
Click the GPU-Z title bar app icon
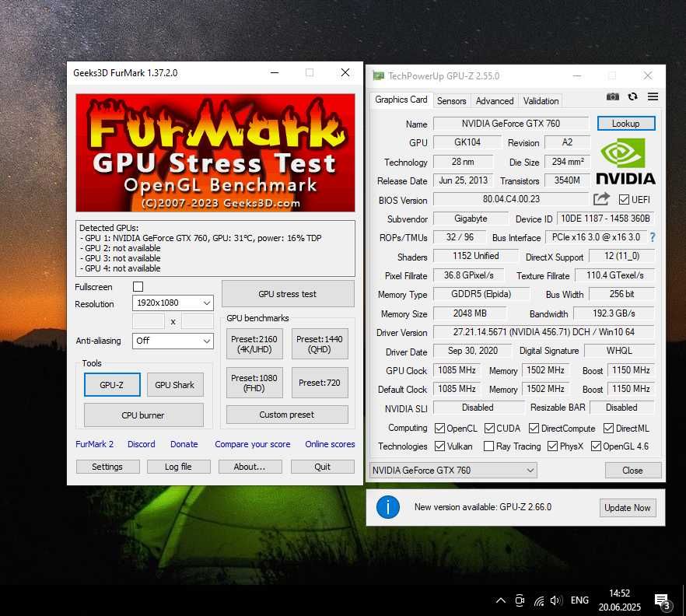pos(378,75)
